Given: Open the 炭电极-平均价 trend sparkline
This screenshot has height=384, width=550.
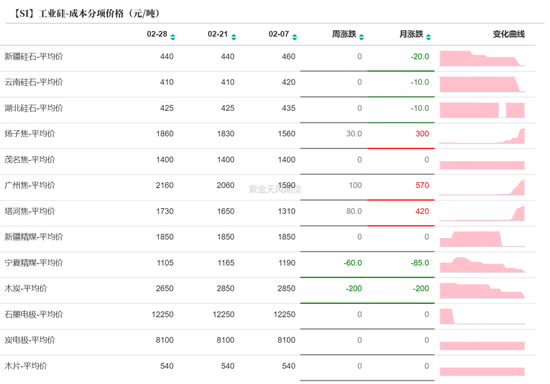Looking at the screenshot, I should point(482,345).
